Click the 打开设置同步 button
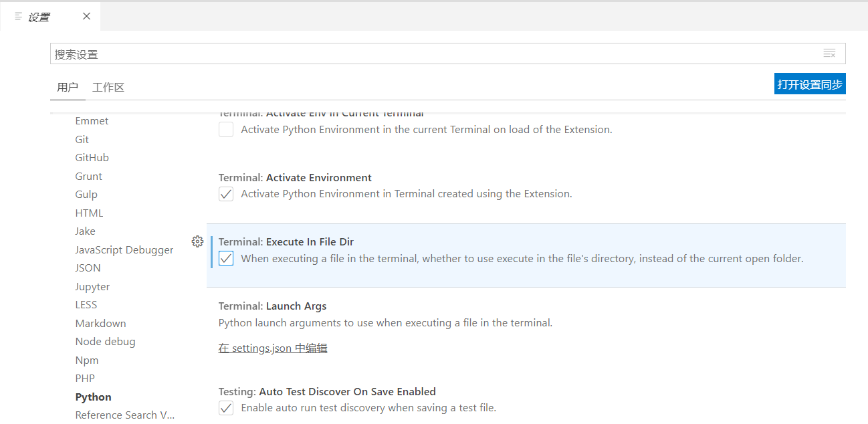This screenshot has width=868, height=424. pyautogui.click(x=809, y=84)
